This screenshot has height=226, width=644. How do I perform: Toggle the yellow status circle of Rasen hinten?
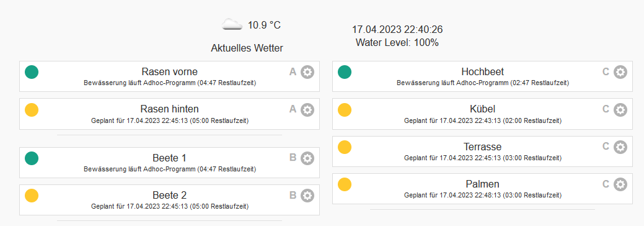(x=32, y=109)
